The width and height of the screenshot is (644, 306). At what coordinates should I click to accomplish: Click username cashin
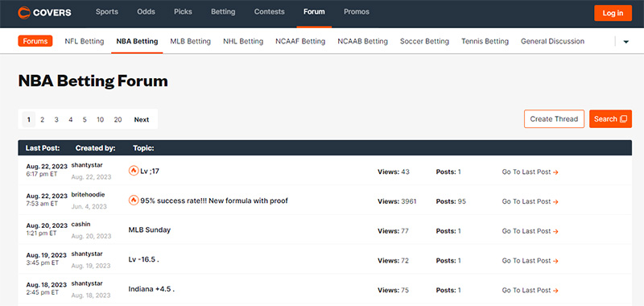(81, 224)
